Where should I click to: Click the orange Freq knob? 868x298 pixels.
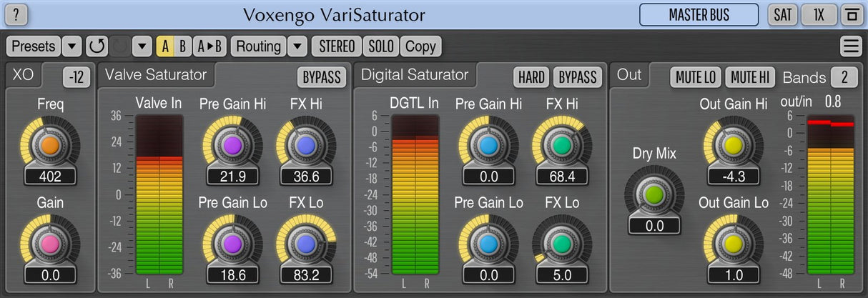tap(49, 145)
